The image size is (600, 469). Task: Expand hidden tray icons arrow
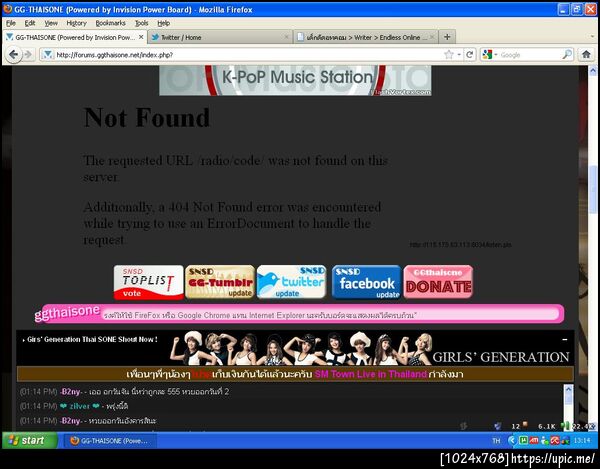pos(512,441)
